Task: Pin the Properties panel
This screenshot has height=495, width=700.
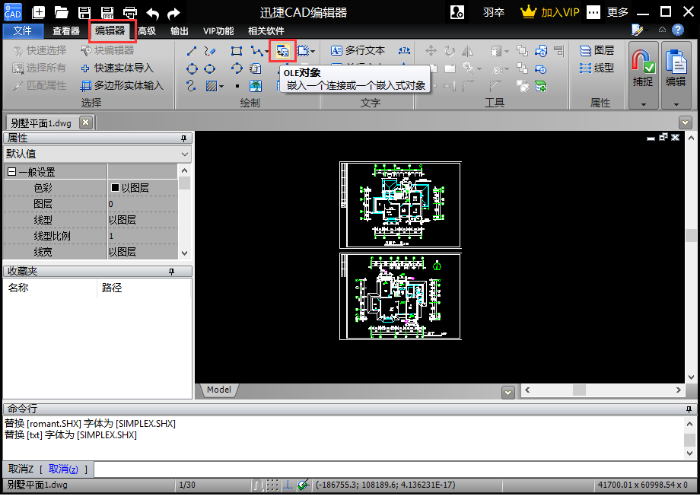Action: [x=183, y=139]
